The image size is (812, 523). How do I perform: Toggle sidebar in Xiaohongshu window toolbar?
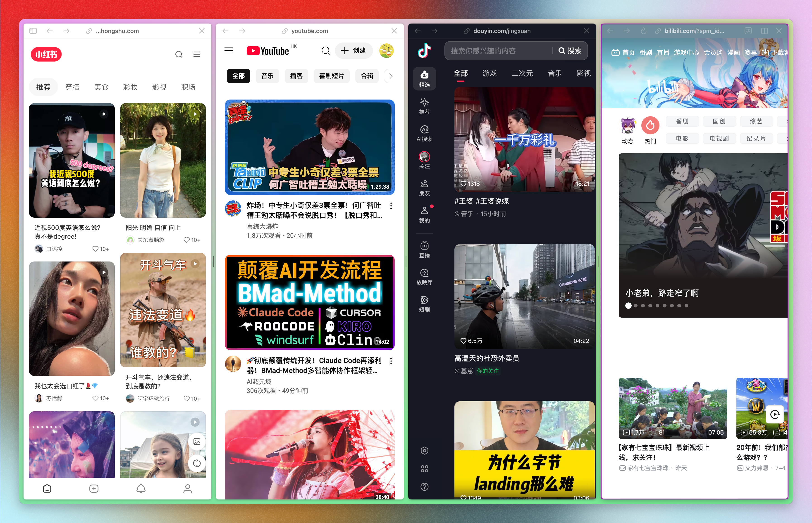33,31
